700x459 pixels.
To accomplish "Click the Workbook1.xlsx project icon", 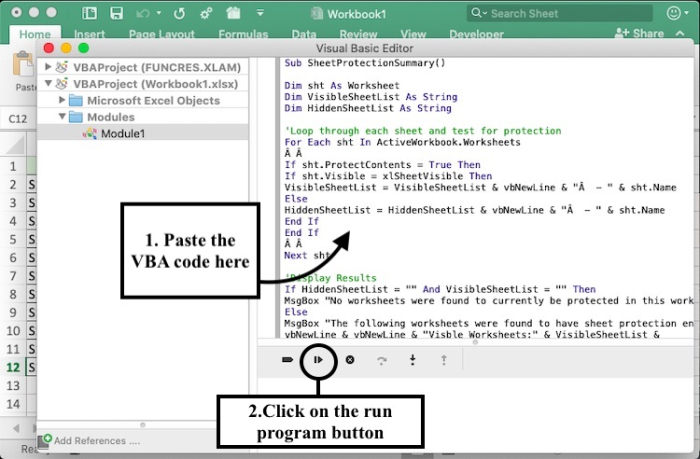I will coord(62,83).
